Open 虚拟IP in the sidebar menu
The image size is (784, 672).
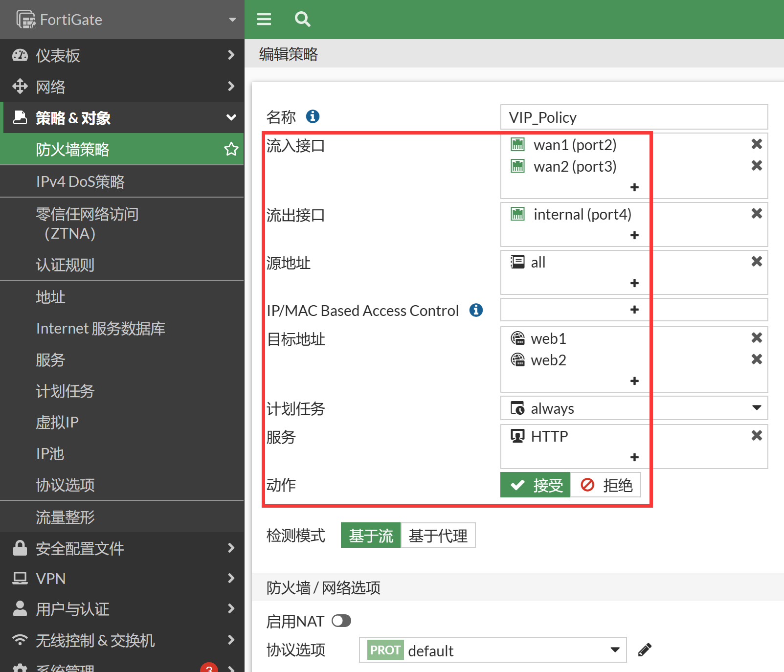point(57,422)
